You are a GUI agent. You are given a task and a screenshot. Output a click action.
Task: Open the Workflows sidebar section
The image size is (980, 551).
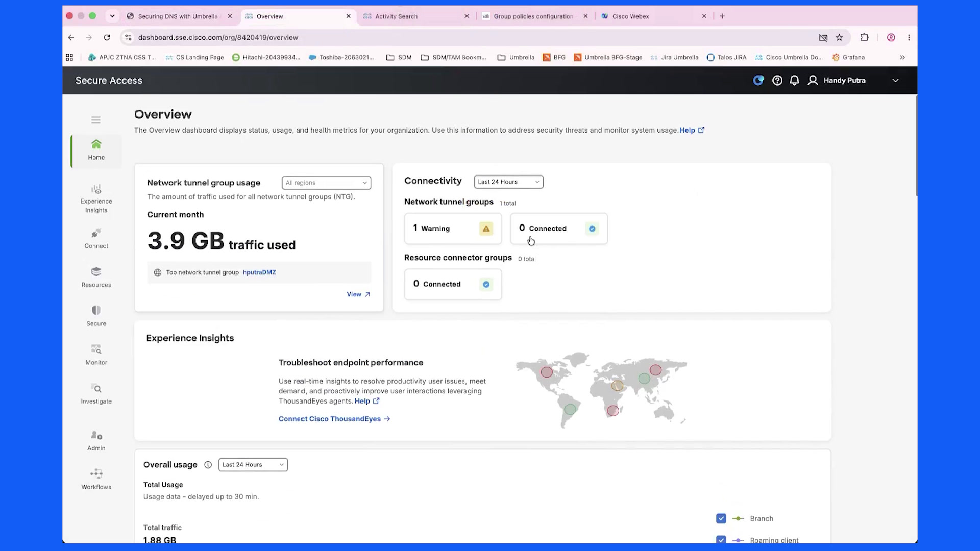(96, 479)
